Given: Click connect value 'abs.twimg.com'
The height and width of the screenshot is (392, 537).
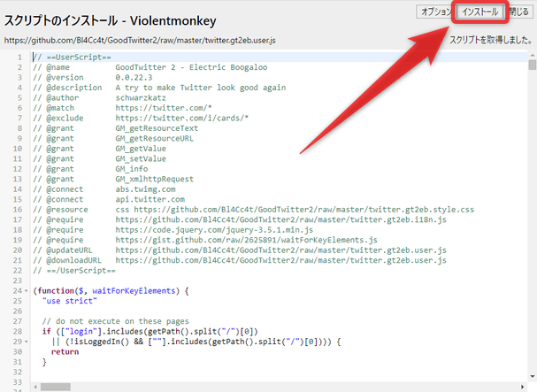Looking at the screenshot, I should [145, 189].
